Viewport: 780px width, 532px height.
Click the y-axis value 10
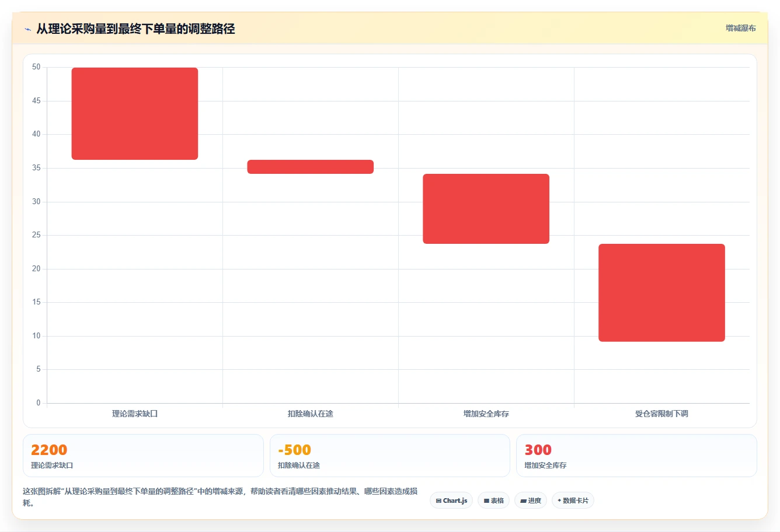click(x=36, y=336)
